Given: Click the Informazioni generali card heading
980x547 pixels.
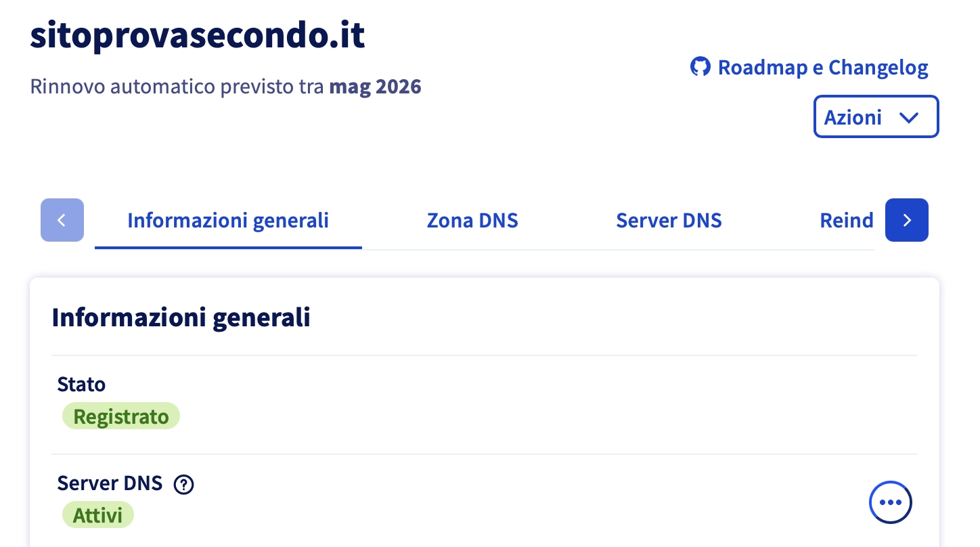Looking at the screenshot, I should click(181, 318).
